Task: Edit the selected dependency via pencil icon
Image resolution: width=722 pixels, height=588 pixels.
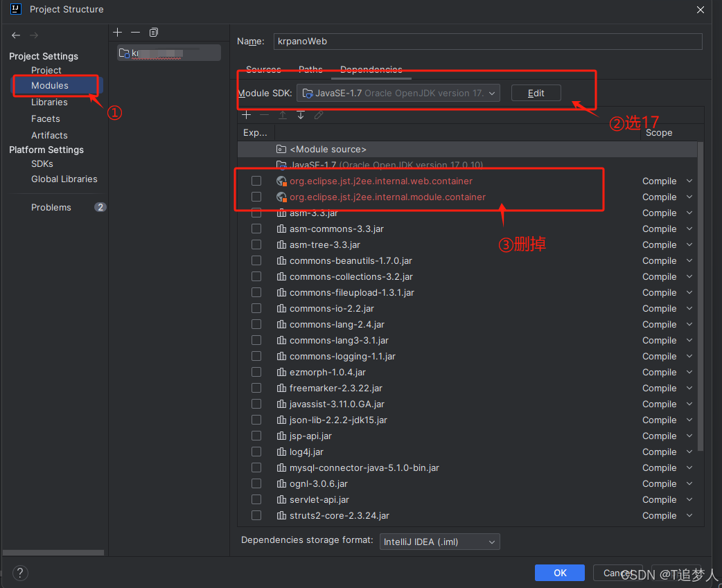Action: tap(319, 115)
